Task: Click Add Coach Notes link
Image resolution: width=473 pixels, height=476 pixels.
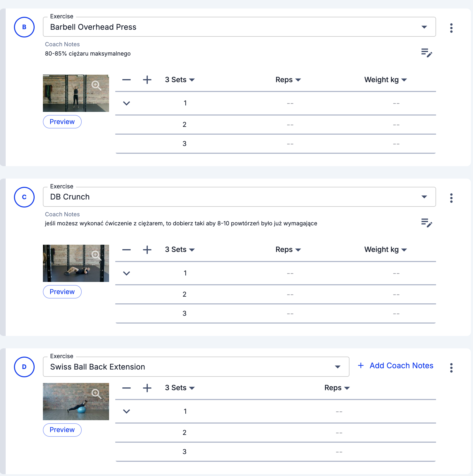Action: tap(395, 366)
